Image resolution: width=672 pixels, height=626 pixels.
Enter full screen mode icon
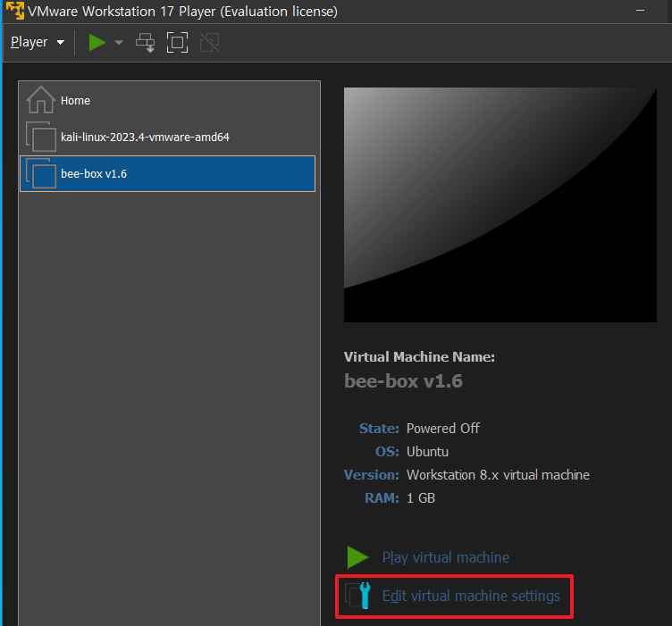click(177, 42)
